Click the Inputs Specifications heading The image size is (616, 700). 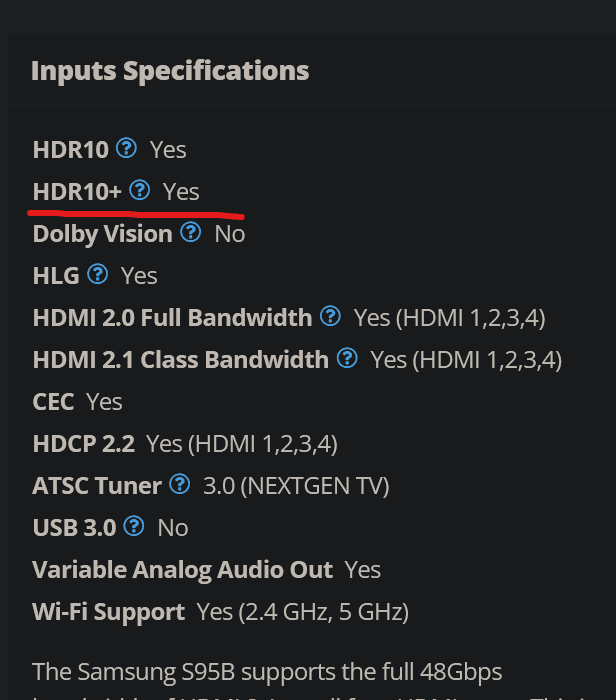click(170, 71)
